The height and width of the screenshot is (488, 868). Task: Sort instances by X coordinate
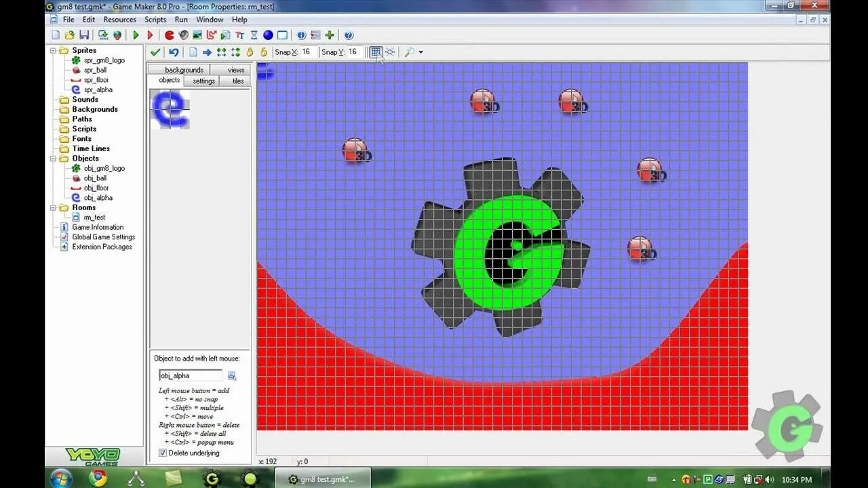click(x=221, y=52)
